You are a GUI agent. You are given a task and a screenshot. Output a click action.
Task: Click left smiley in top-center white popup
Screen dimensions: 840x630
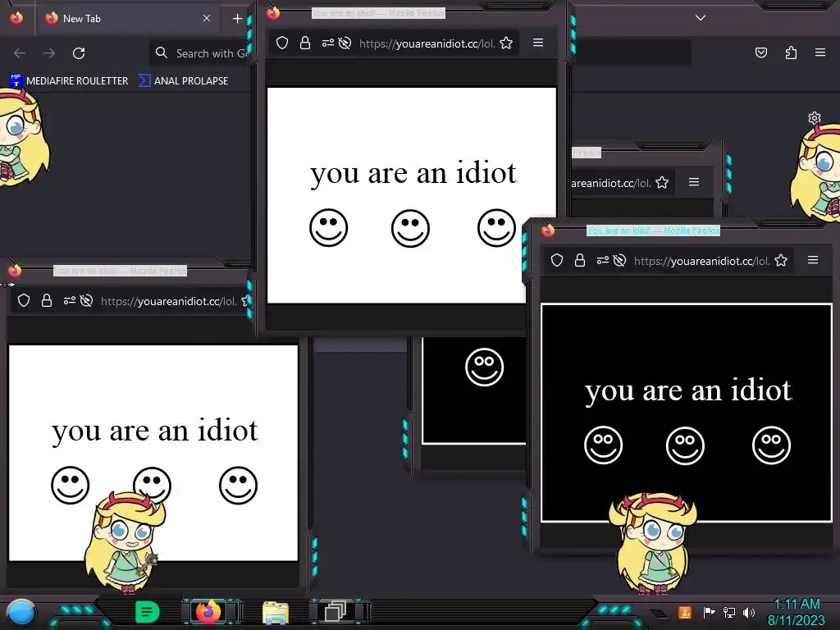tap(328, 228)
